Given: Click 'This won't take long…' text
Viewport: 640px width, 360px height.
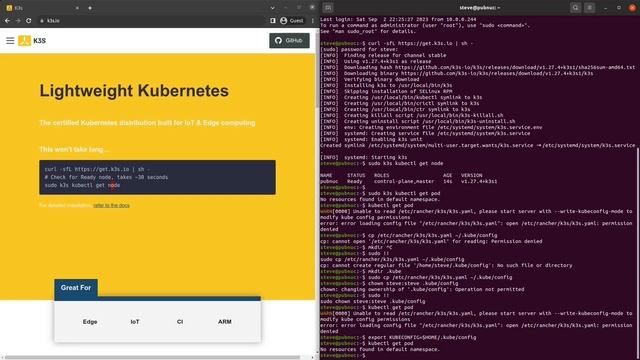Looking at the screenshot, I should [x=74, y=149].
